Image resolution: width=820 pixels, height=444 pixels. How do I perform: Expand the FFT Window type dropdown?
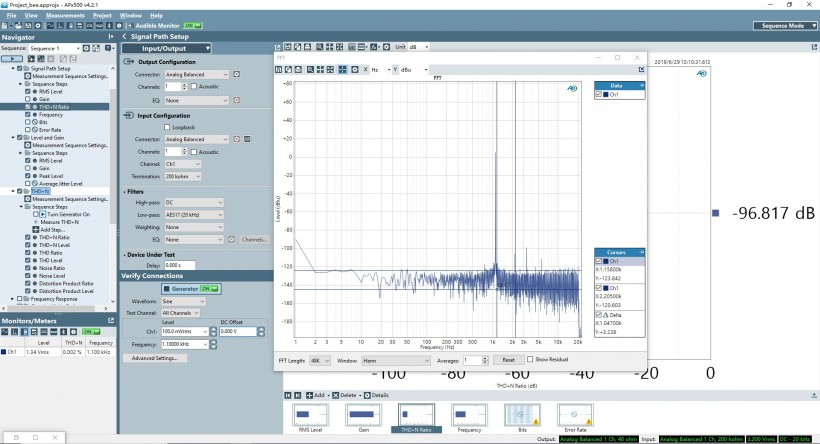click(x=396, y=359)
